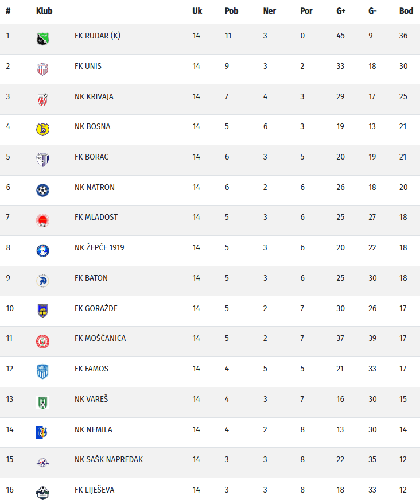
Task: Click the FK Unis club logo
Action: pyautogui.click(x=43, y=69)
